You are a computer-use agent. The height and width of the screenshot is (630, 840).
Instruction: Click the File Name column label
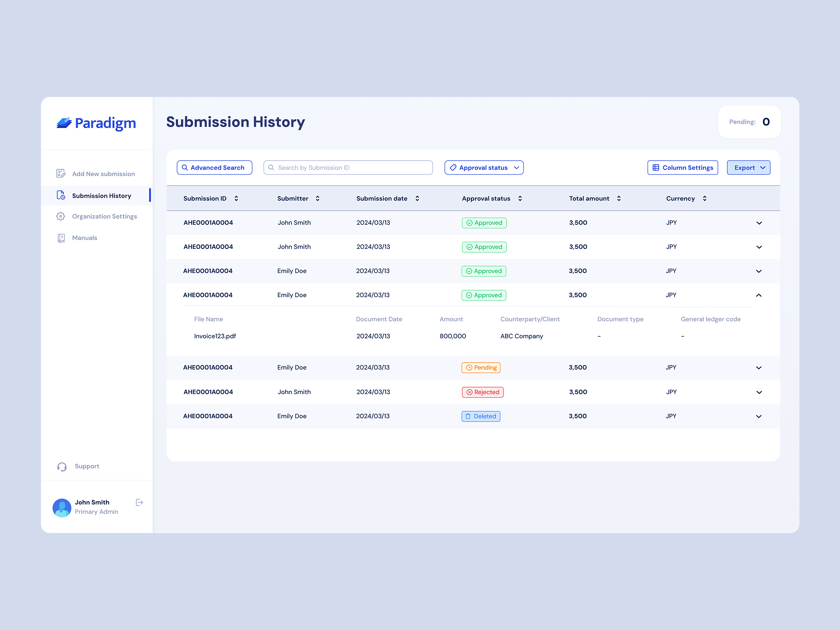pyautogui.click(x=209, y=319)
